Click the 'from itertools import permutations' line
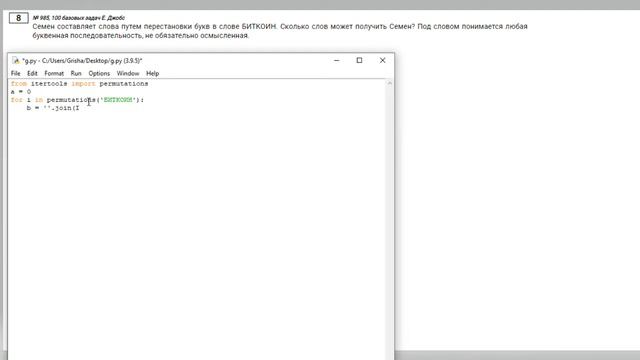 80,84
